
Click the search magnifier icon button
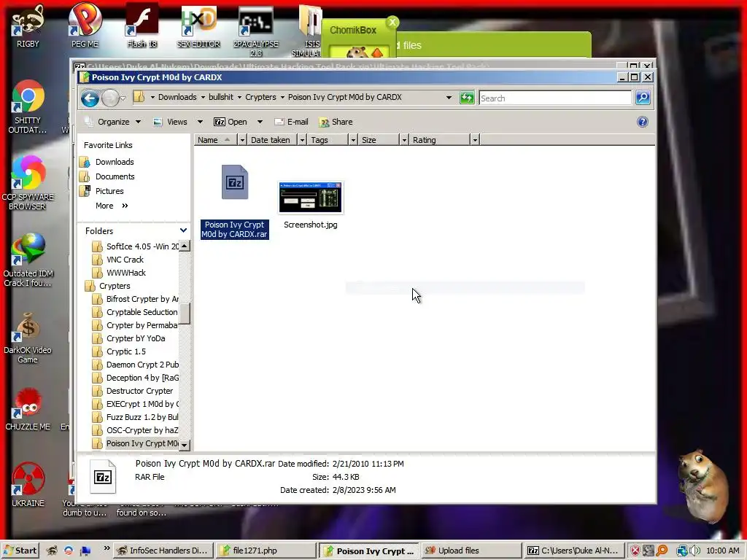(x=643, y=98)
